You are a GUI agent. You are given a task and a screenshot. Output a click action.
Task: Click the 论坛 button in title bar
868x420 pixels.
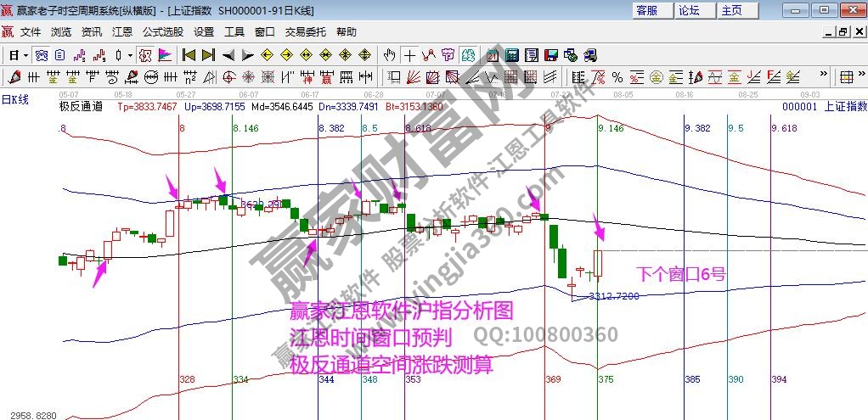[x=689, y=10]
